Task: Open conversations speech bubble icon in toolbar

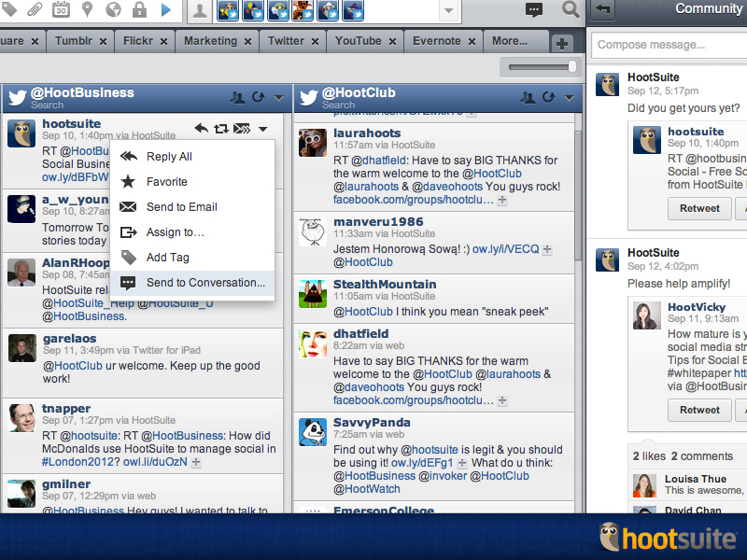Action: (534, 10)
